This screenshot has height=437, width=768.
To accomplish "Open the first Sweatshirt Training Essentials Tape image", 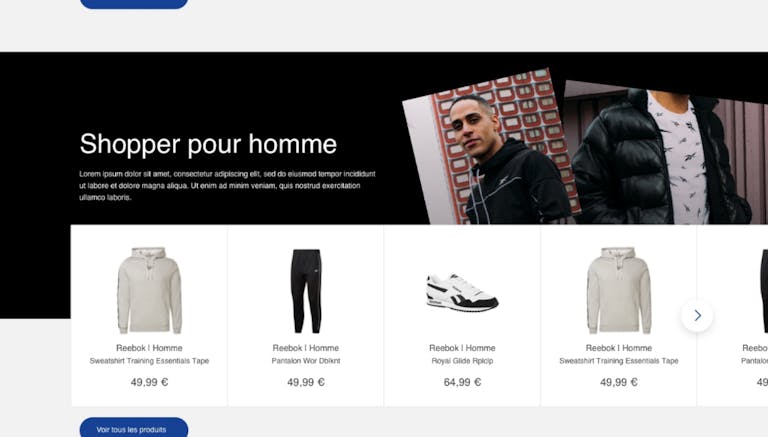I will click(x=149, y=291).
